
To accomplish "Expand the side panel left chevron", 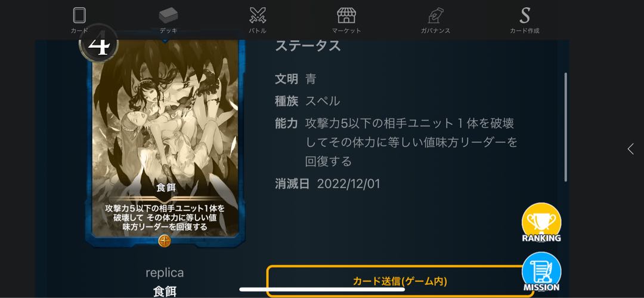I will click(630, 149).
